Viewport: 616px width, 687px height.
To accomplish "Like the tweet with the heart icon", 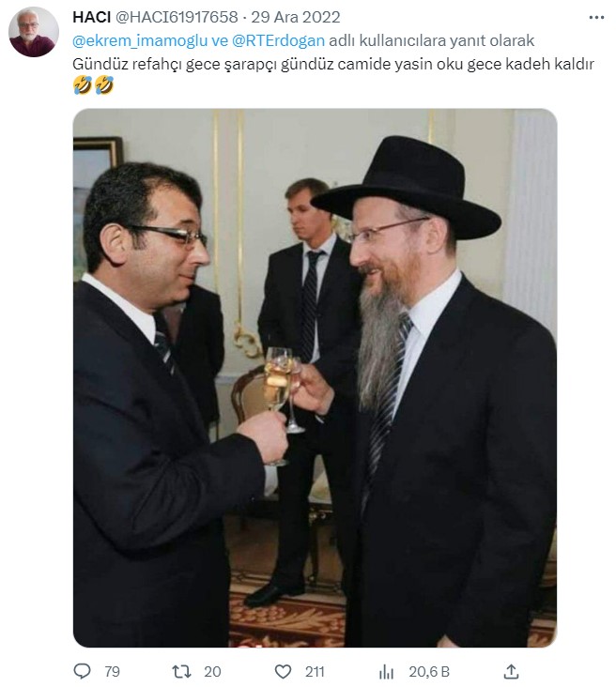I will (283, 671).
